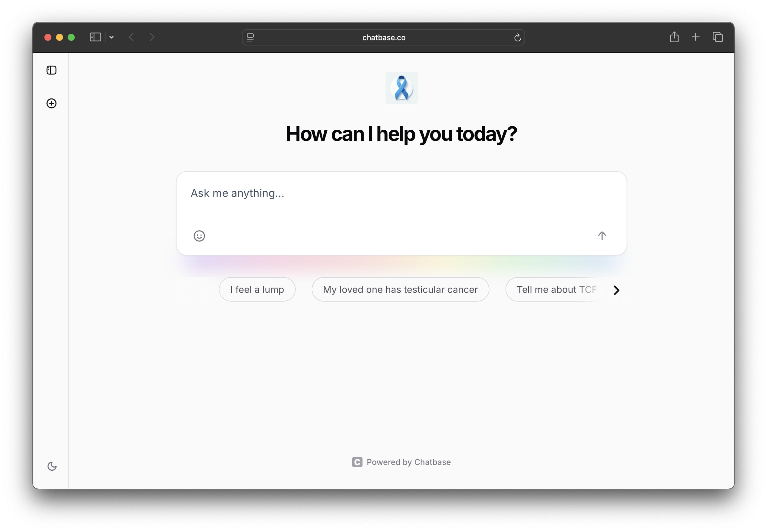Show Safari tab overview
This screenshot has height=532, width=767.
tap(718, 37)
